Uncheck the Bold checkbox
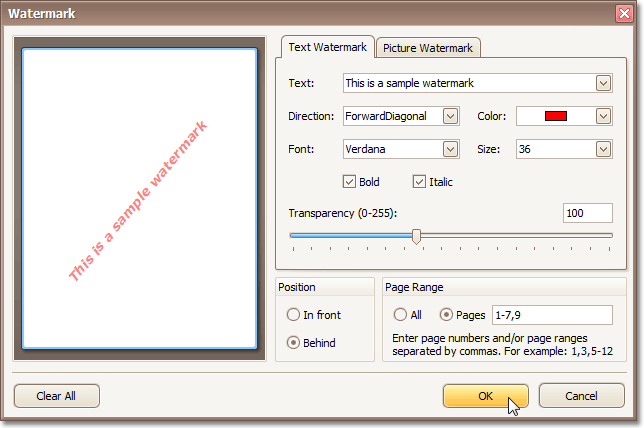Image resolution: width=644 pixels, height=428 pixels. pyautogui.click(x=349, y=181)
